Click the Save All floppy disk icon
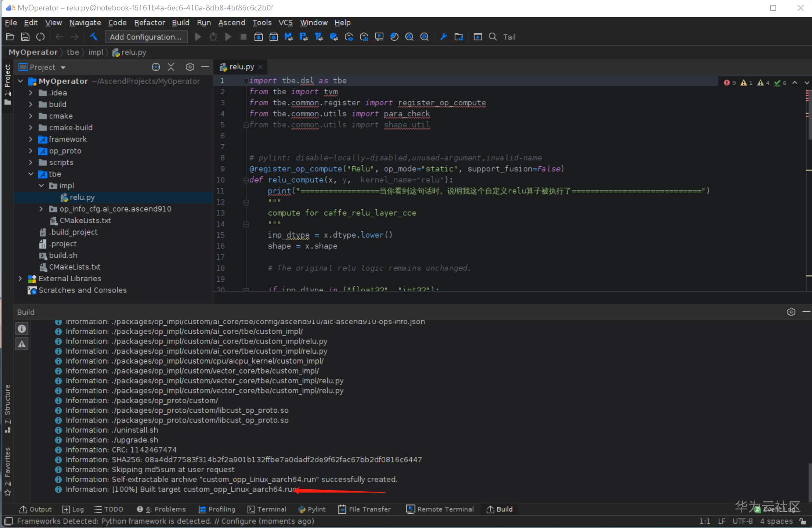The height and width of the screenshot is (528, 812). pos(25,37)
